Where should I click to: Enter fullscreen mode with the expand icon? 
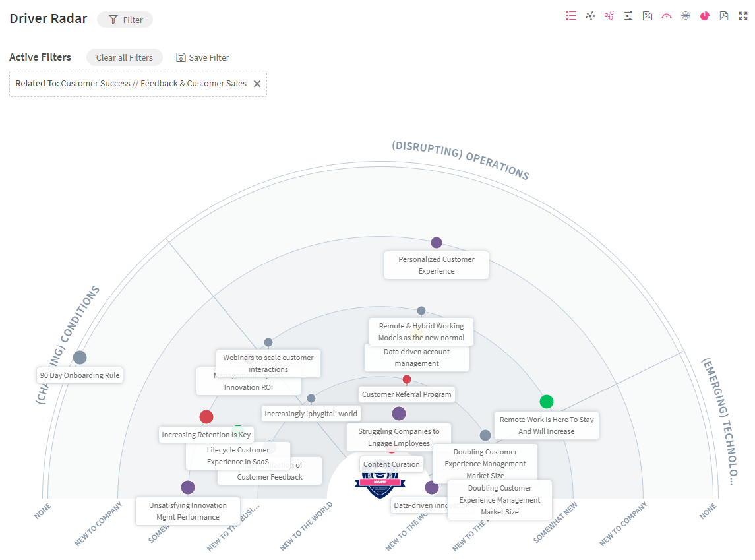click(x=743, y=16)
